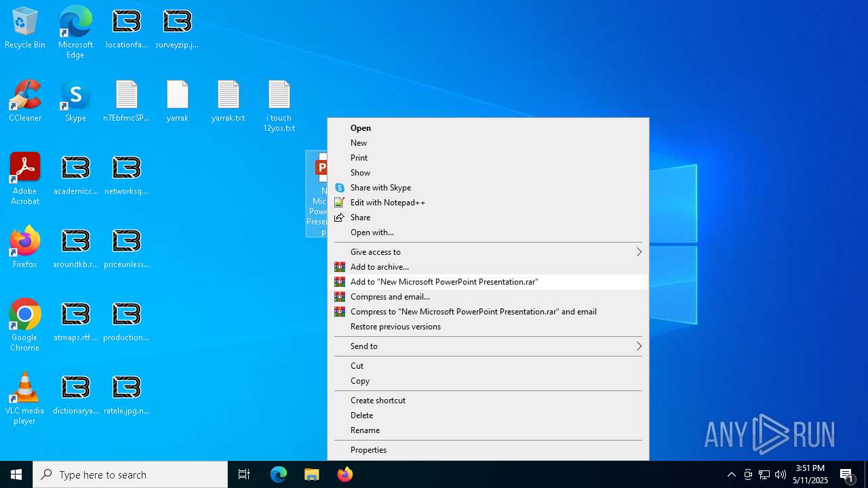Choose the Share menu entry
Viewport: 868px width, 488px height.
tap(488, 218)
